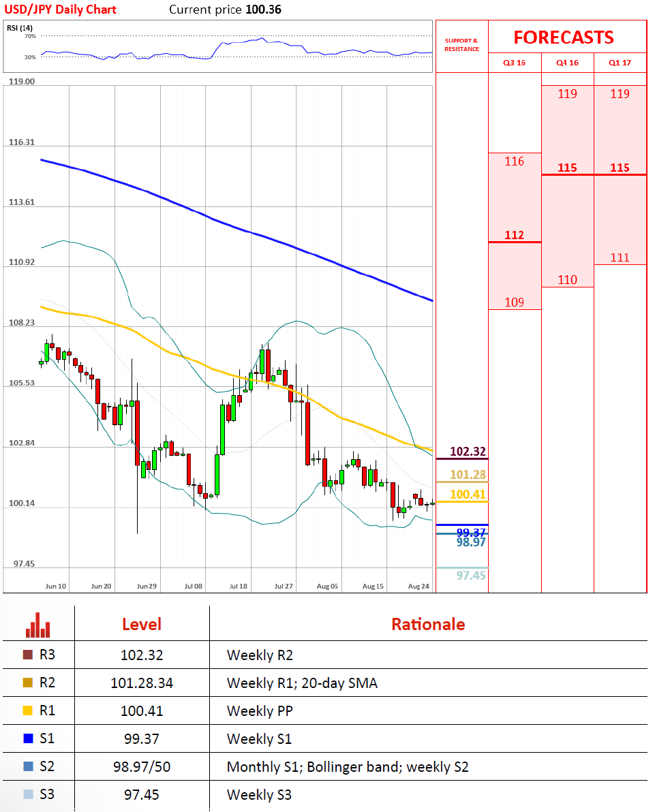Click the Q4 16 column header

coord(568,63)
